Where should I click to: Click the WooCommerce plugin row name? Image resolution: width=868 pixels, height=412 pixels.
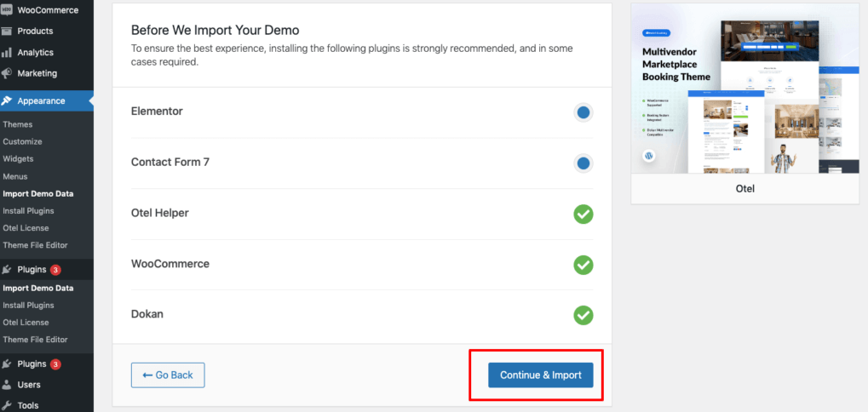[170, 264]
